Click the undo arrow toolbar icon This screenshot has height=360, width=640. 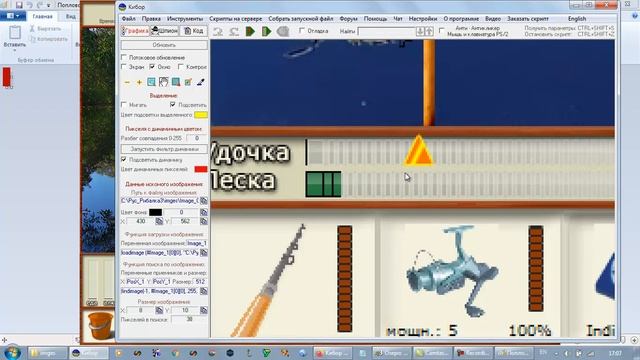click(x=218, y=31)
